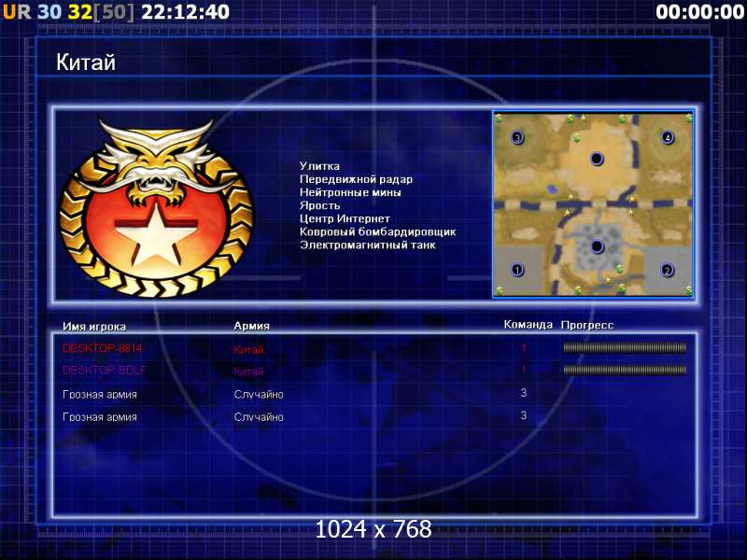
Task: Select player name DESKTOP-8814
Action: point(103,348)
